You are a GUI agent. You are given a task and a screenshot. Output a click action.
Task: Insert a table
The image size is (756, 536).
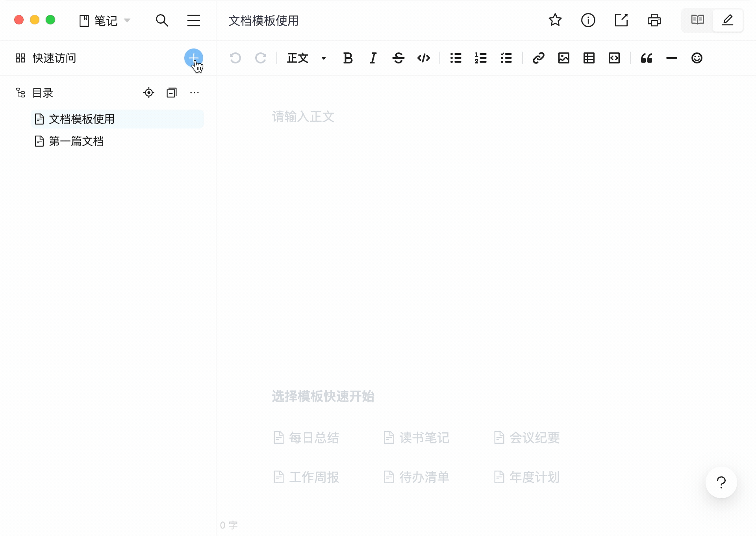pos(589,58)
